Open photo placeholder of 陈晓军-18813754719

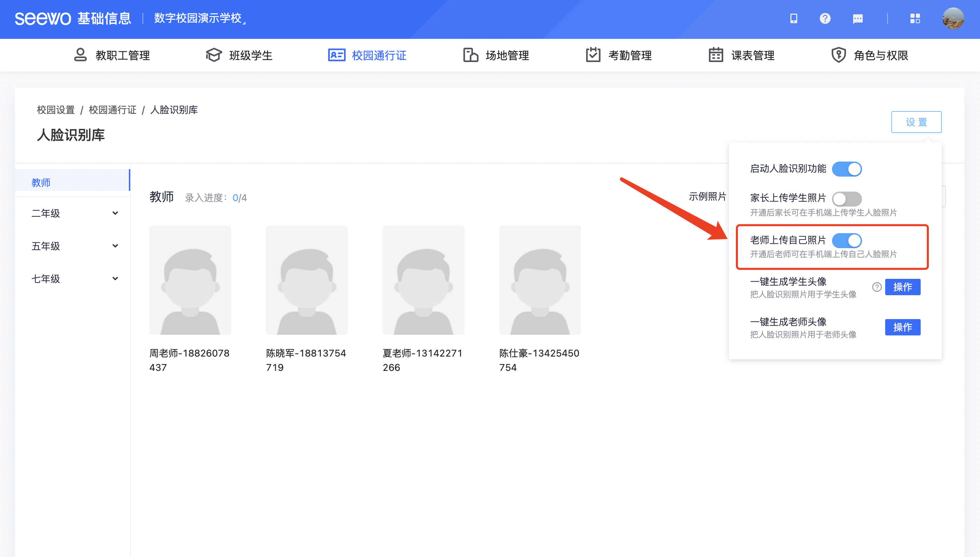click(307, 280)
